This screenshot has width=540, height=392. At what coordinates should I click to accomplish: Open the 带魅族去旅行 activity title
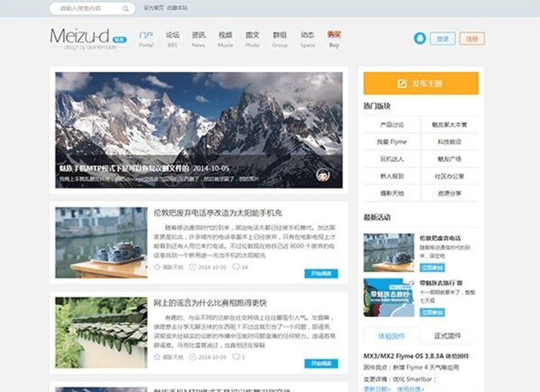(441, 283)
